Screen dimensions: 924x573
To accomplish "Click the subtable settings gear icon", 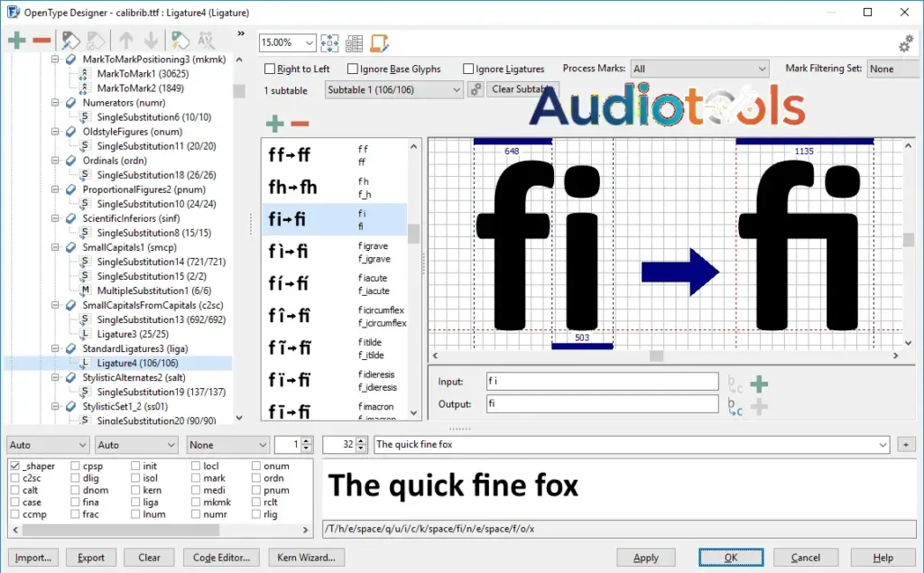I will coord(476,89).
